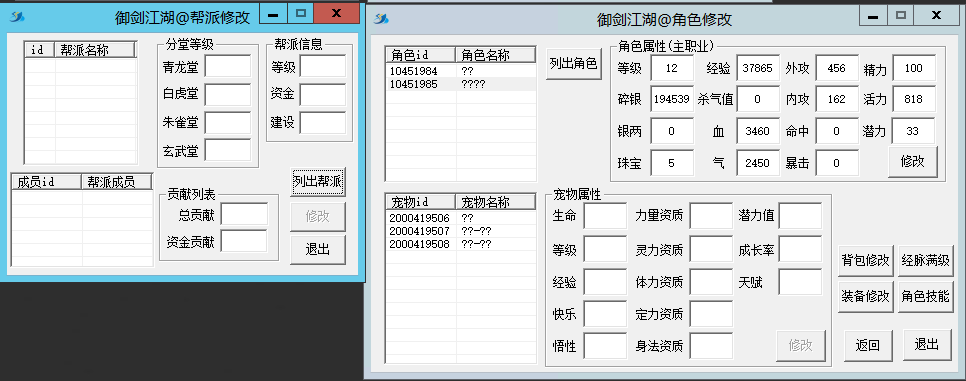The image size is (966, 381).
Task: Select pet row 2000419508
Action: [461, 244]
